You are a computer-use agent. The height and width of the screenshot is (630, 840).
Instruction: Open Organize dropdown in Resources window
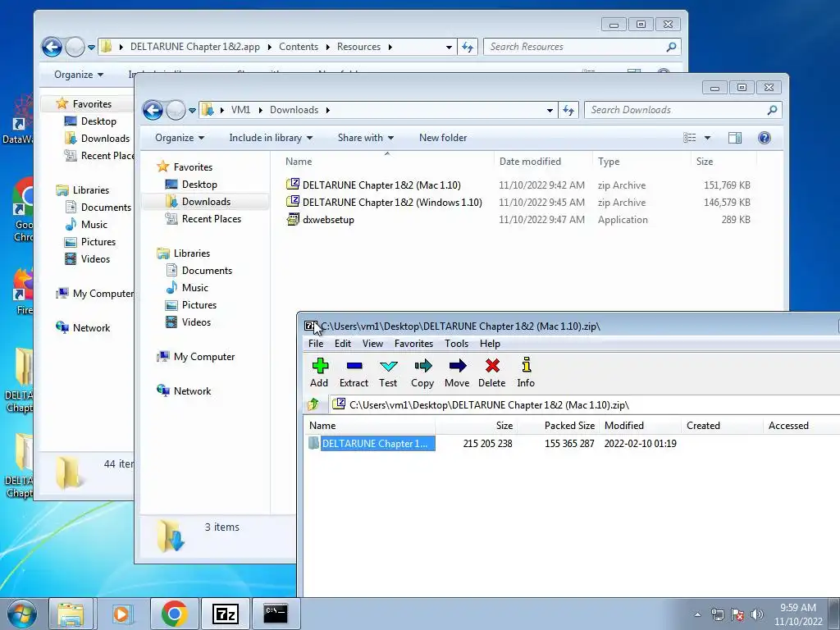[78, 75]
